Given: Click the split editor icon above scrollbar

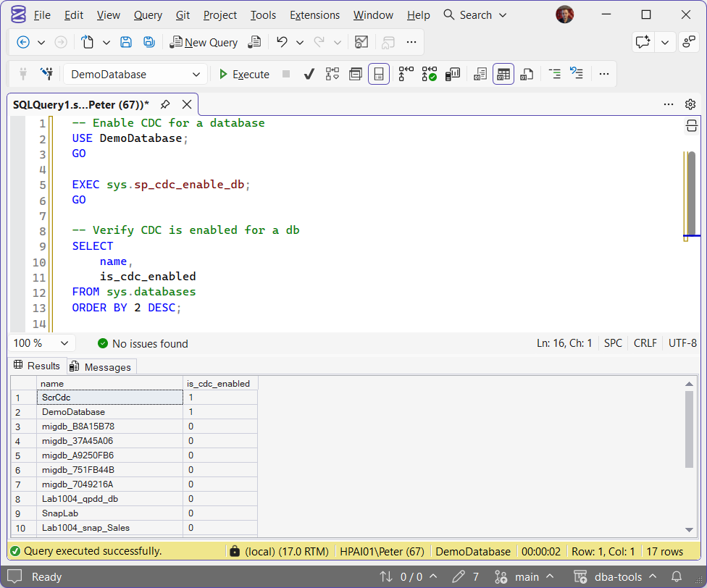Looking at the screenshot, I should click(x=692, y=126).
